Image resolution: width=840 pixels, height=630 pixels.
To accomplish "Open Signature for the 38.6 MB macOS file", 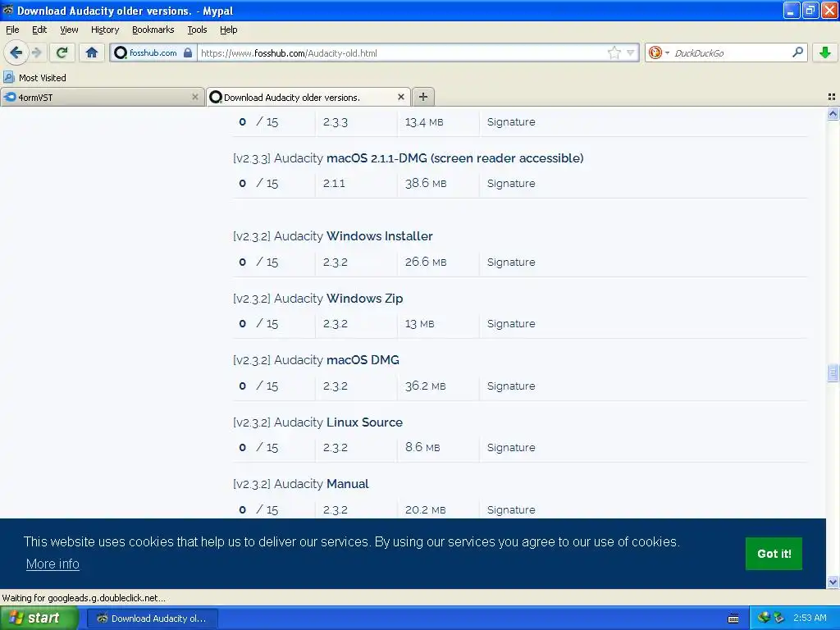I will 511,183.
